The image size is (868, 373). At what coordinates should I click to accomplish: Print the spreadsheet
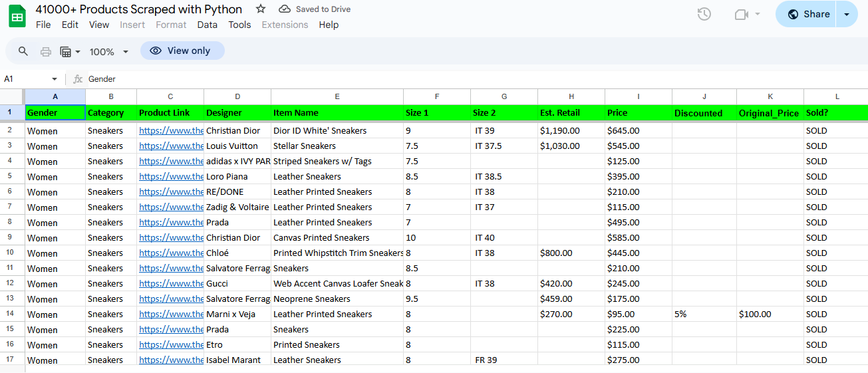(46, 51)
